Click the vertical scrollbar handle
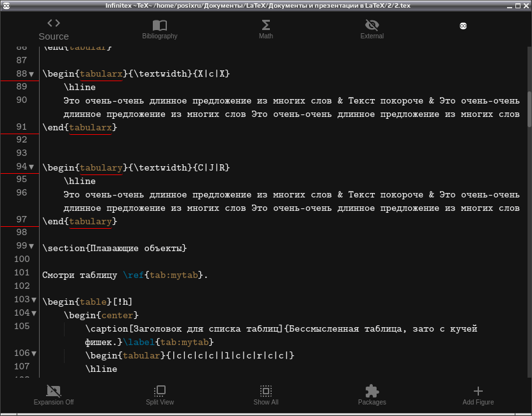532x416 pixels. click(529, 109)
